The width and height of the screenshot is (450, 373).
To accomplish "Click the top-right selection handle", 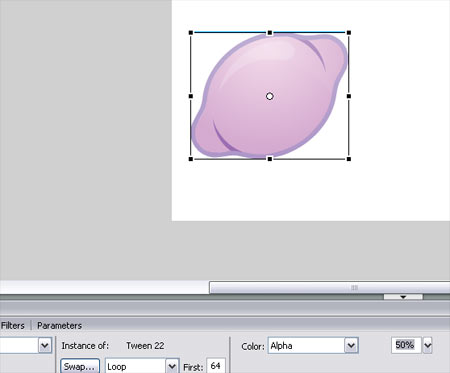I will click(x=349, y=33).
